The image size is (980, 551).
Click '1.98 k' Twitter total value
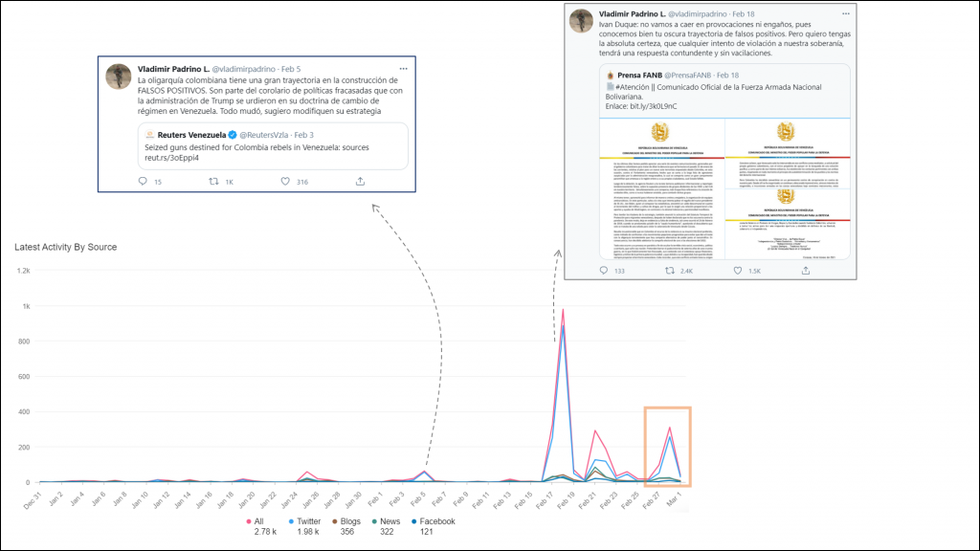coord(307,532)
